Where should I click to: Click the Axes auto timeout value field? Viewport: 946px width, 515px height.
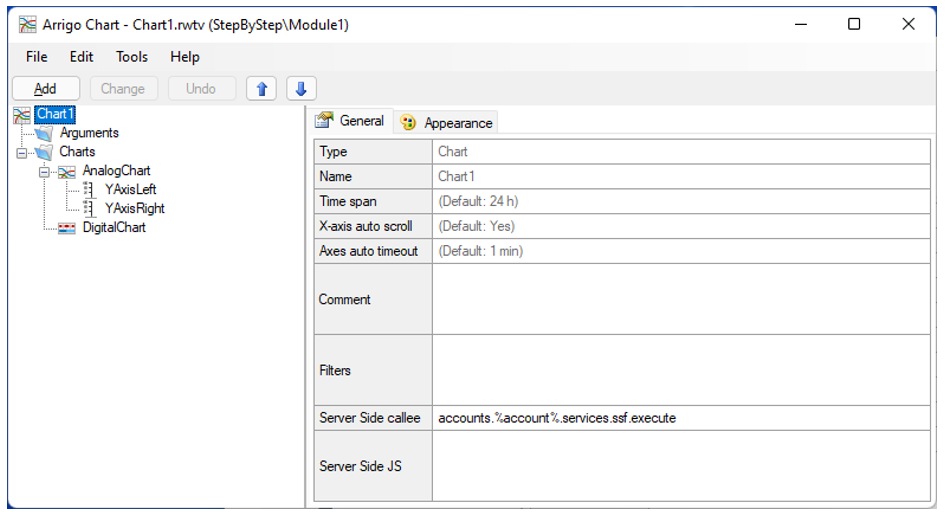681,251
